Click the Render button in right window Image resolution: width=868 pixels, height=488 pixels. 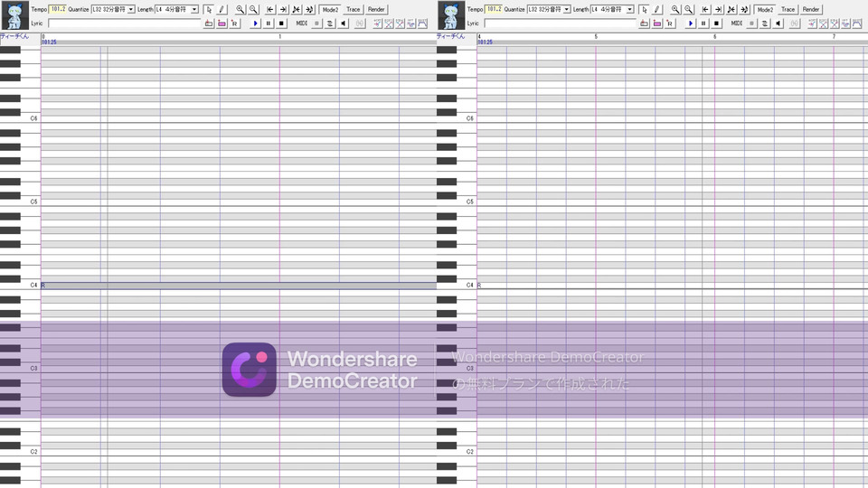point(812,9)
